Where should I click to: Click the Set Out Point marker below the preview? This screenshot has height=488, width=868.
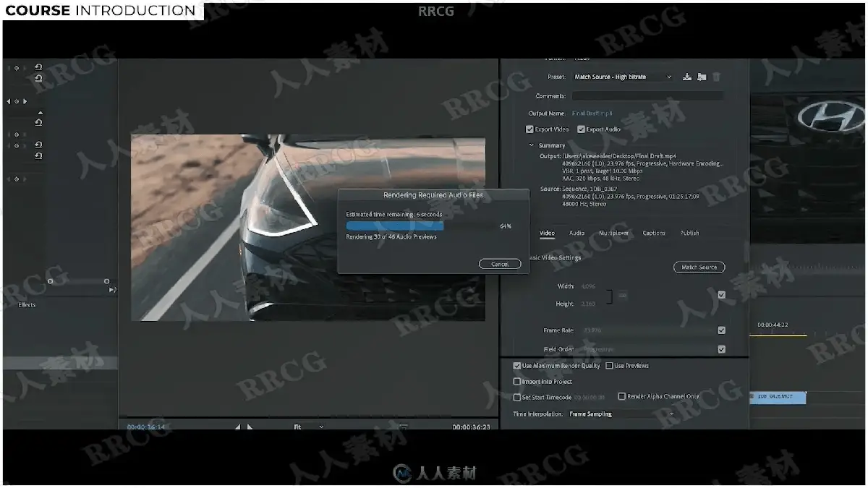pyautogui.click(x=250, y=427)
